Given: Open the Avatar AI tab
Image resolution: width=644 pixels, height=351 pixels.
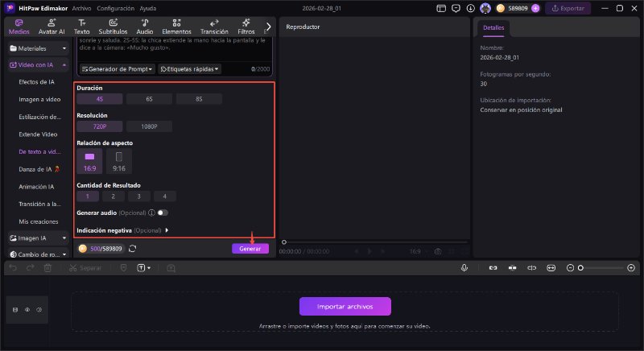Looking at the screenshot, I should [52, 27].
